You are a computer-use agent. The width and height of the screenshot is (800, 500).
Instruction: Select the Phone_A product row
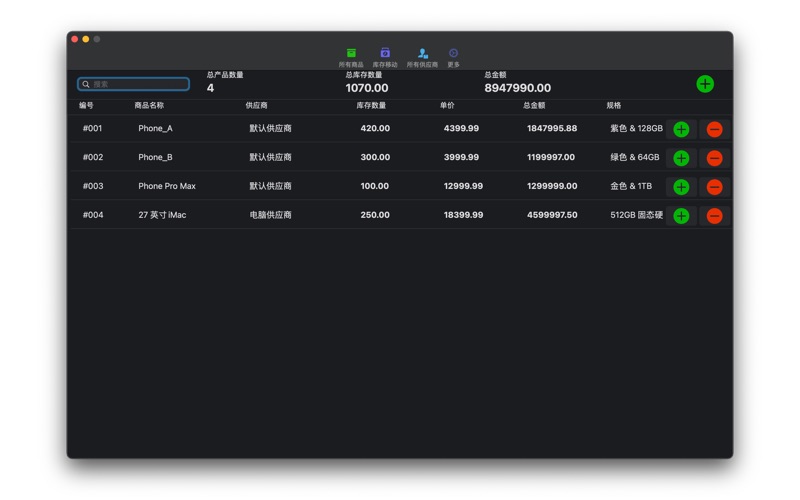click(x=155, y=129)
